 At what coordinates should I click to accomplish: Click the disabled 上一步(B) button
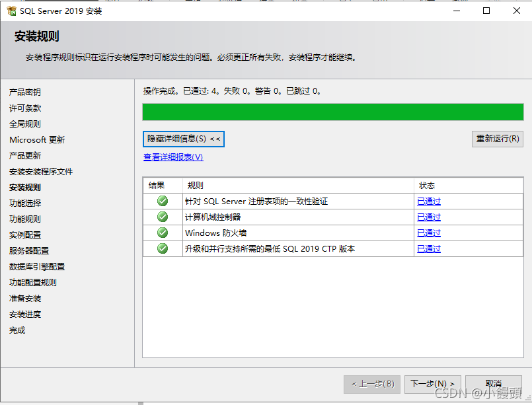tap(372, 384)
